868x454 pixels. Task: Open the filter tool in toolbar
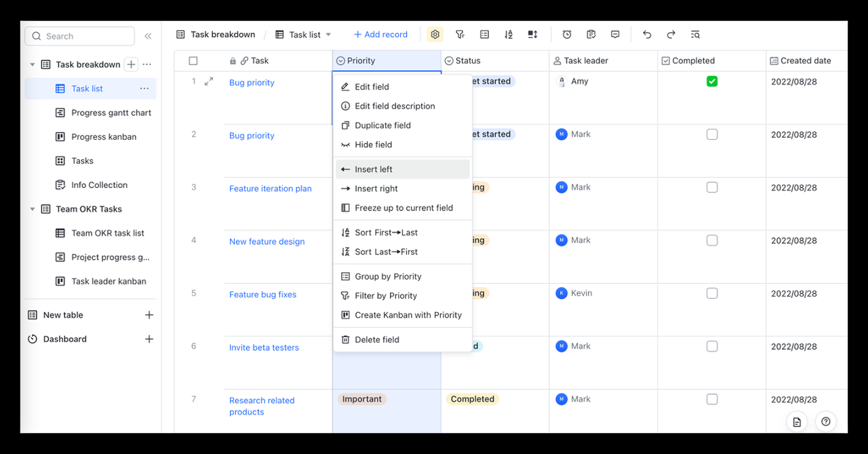click(x=460, y=35)
